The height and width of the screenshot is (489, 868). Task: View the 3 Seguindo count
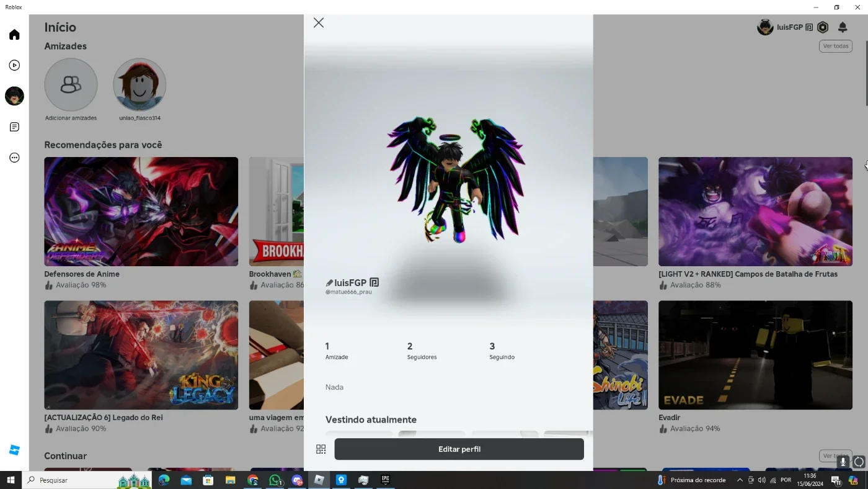(x=502, y=351)
